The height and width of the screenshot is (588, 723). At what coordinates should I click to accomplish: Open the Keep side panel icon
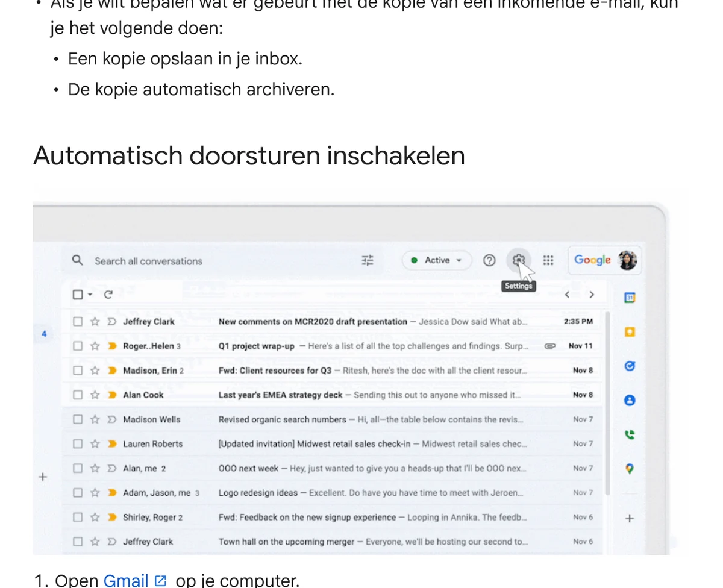(x=630, y=332)
